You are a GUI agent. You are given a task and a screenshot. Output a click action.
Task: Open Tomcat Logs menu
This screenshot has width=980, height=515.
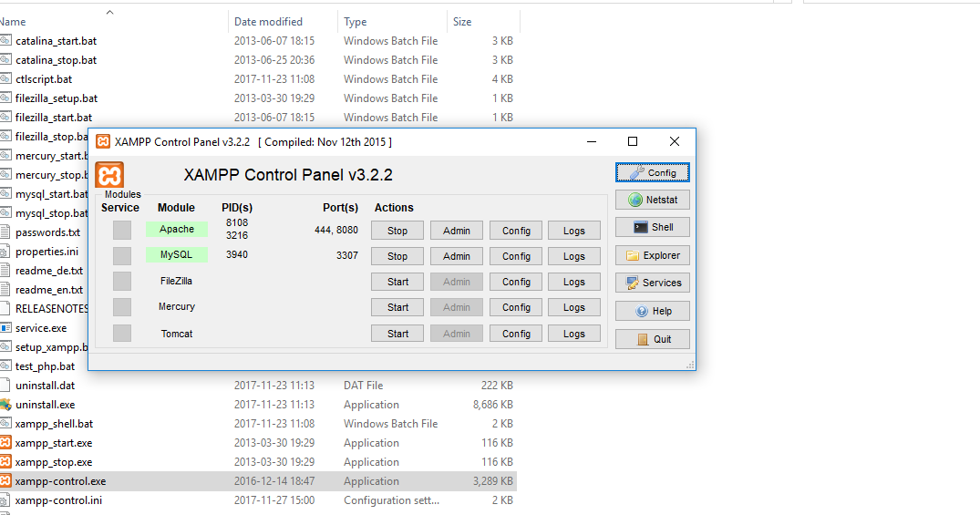click(574, 334)
